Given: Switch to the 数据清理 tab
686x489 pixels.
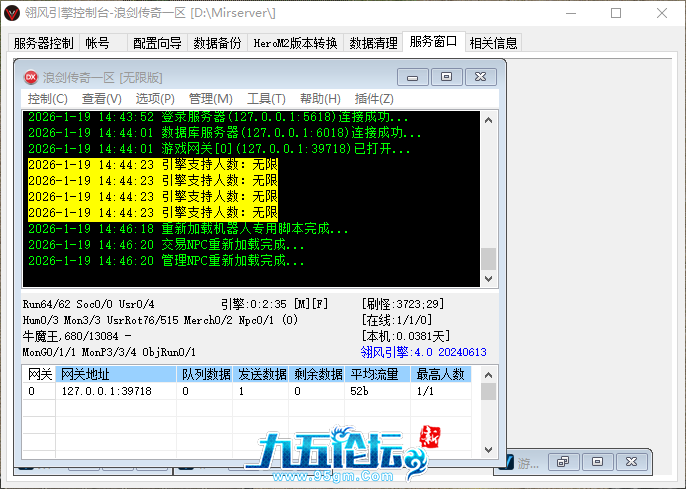Looking at the screenshot, I should (373, 43).
